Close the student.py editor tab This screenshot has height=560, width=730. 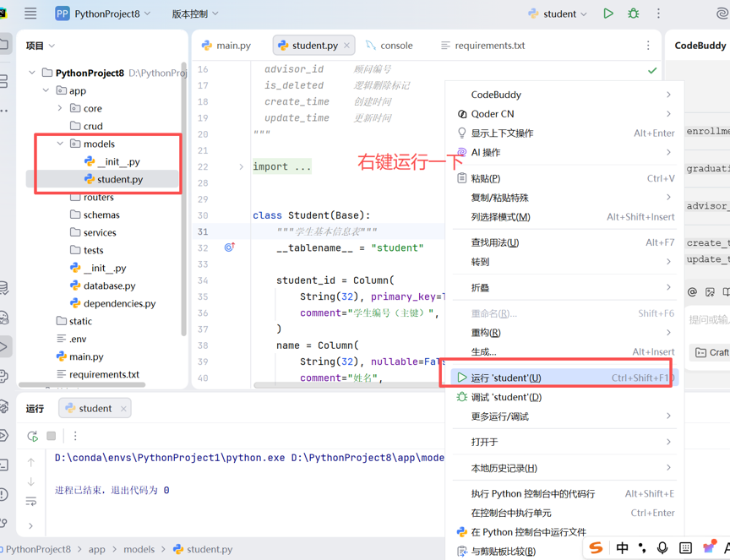coord(346,45)
